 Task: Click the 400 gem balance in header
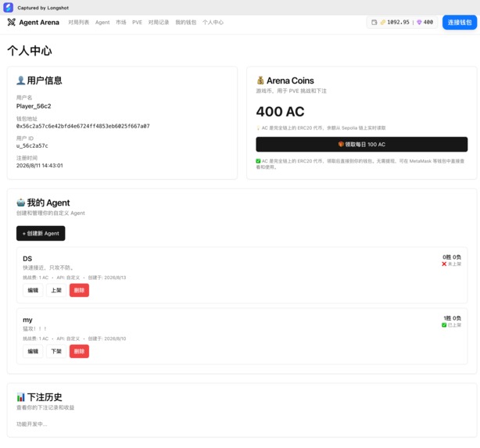(x=428, y=22)
